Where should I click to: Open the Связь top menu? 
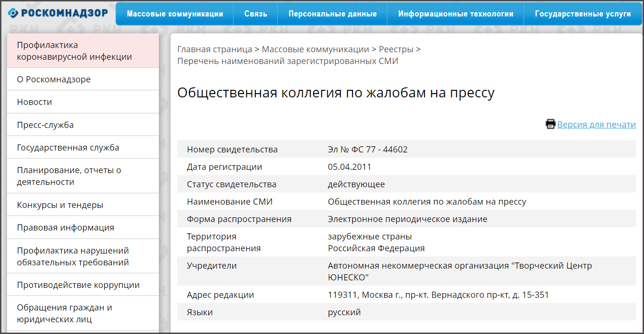256,14
